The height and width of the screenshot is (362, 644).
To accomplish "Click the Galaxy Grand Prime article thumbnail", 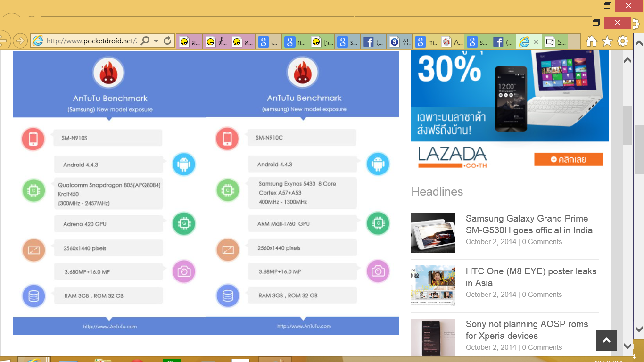I will 433,233.
